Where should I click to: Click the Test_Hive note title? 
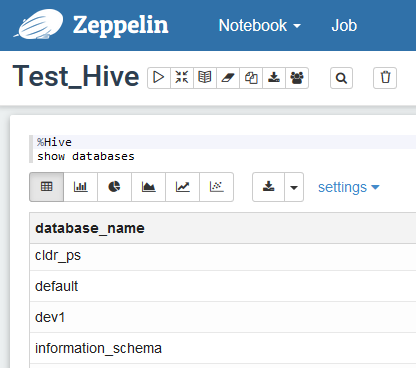click(76, 77)
